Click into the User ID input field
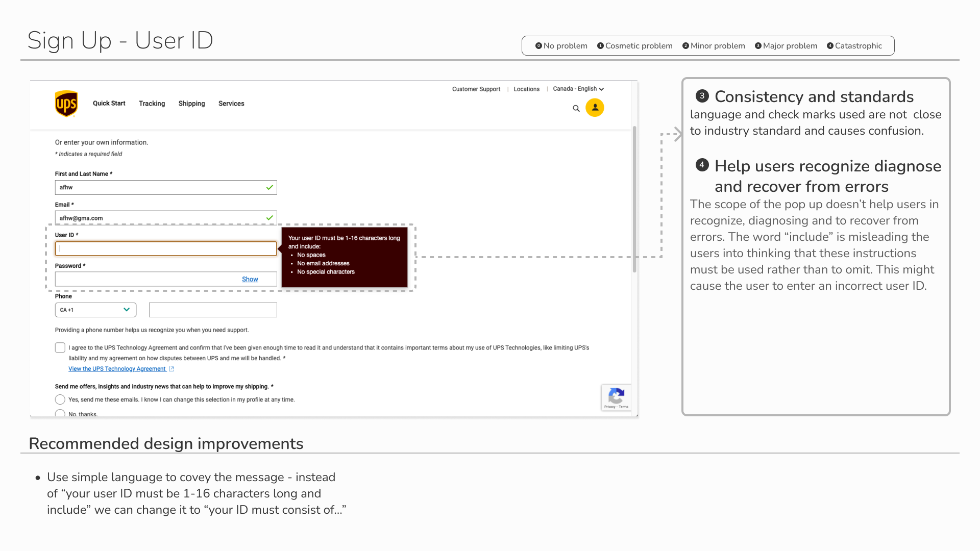The width and height of the screenshot is (980, 551). click(x=166, y=249)
